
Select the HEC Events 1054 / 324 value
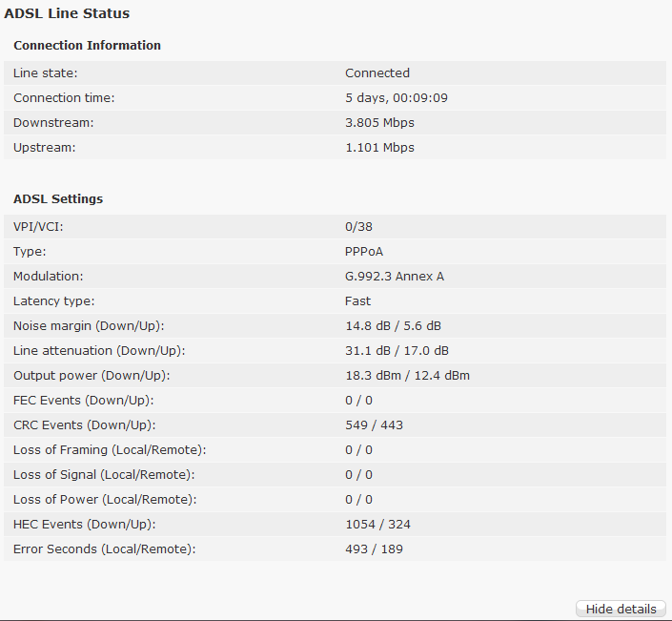(377, 524)
